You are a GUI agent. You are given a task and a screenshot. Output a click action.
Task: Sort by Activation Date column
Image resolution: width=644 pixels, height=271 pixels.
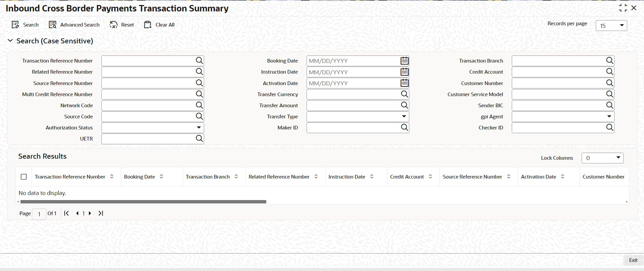563,177
